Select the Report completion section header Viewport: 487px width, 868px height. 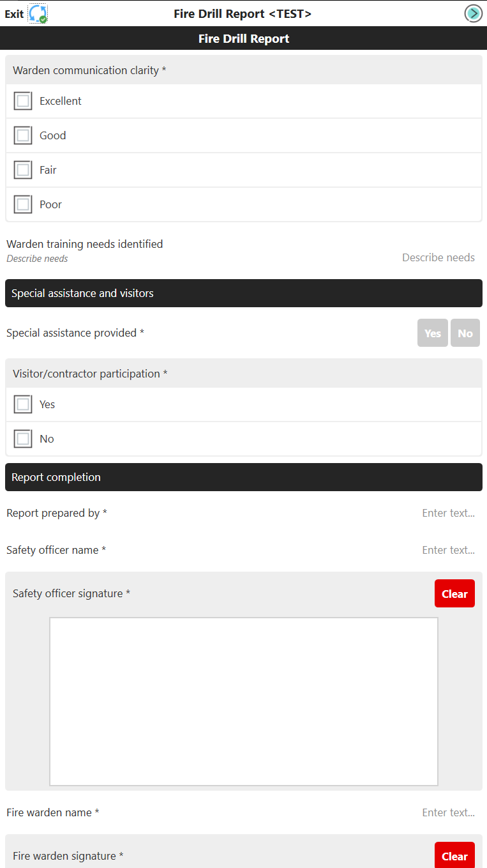(x=243, y=477)
